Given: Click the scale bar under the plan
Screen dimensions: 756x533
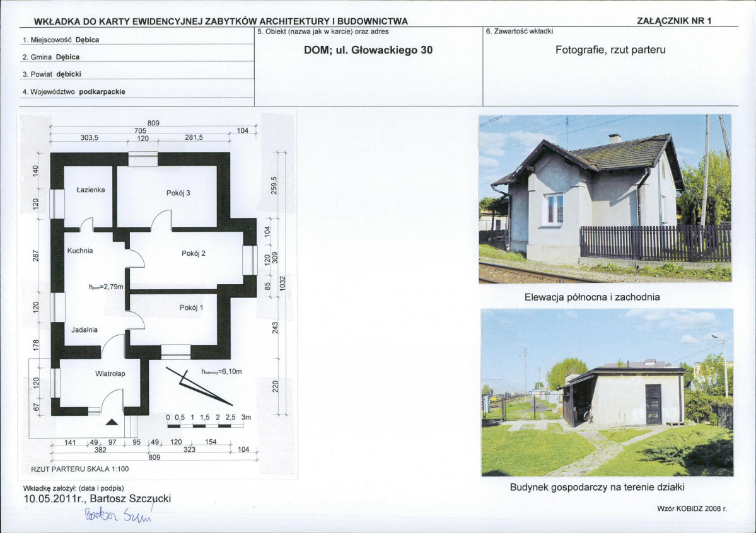Looking at the screenshot, I should pyautogui.click(x=205, y=426).
